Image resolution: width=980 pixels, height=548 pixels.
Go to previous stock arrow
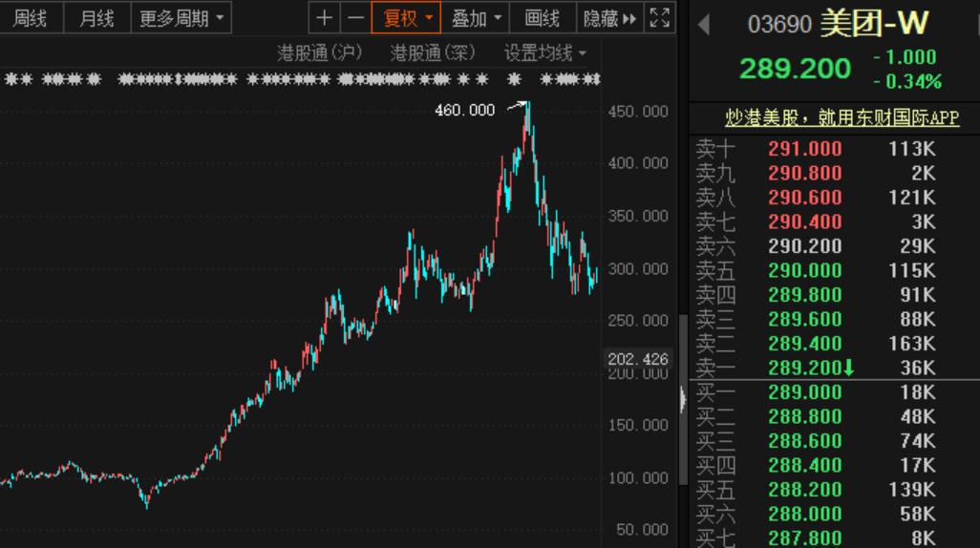[x=704, y=25]
